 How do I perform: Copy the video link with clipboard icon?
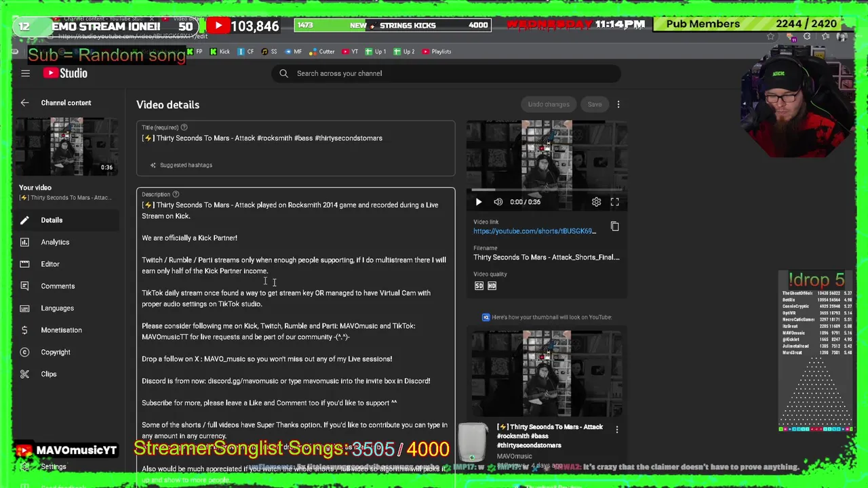[x=615, y=226]
